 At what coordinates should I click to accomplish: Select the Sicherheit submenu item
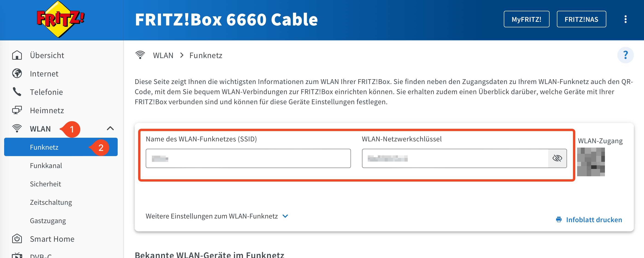46,184
